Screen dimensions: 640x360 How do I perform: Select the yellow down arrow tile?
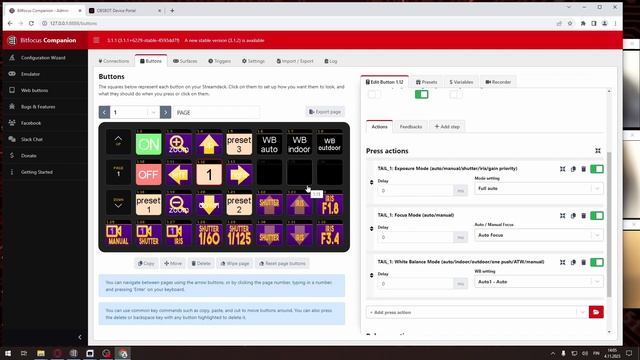pyautogui.click(x=209, y=204)
